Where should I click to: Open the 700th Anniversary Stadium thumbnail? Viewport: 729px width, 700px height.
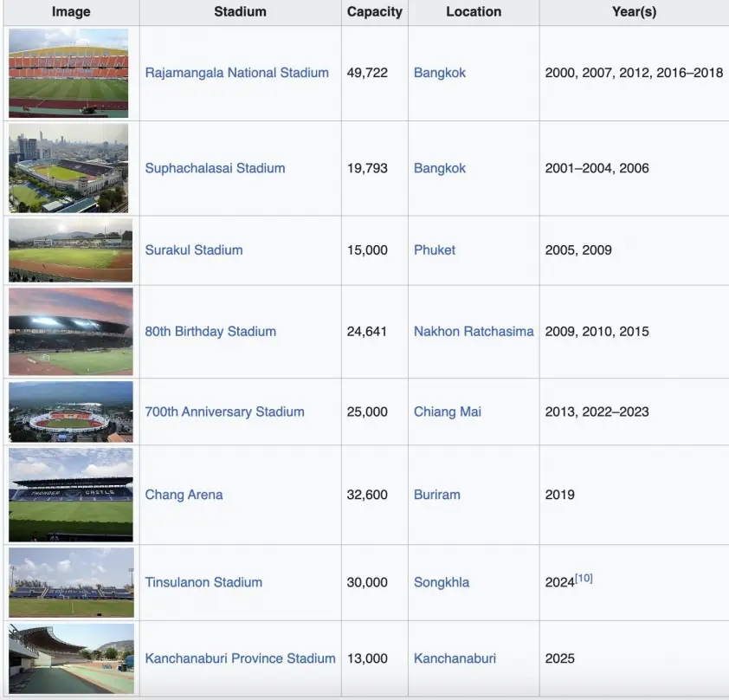pos(70,412)
